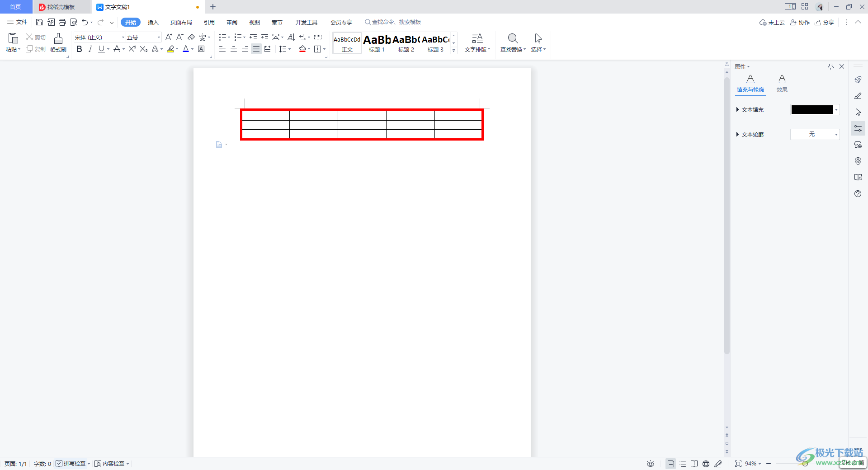Click the Undo arrow icon
This screenshot has height=470, width=868.
coord(85,22)
